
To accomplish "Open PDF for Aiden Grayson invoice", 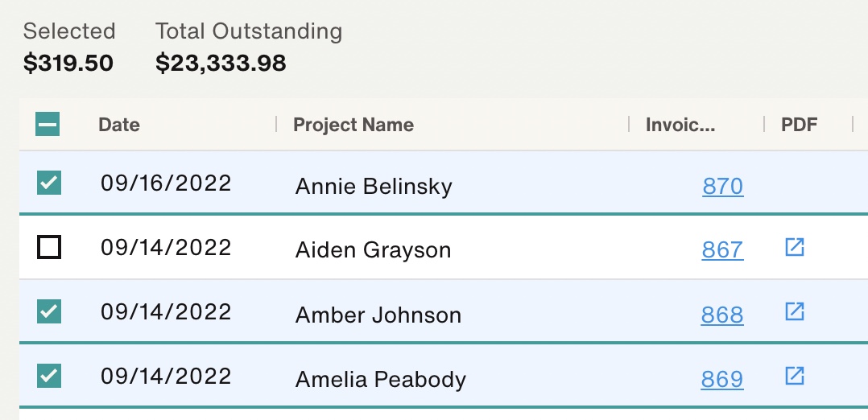I will [795, 247].
